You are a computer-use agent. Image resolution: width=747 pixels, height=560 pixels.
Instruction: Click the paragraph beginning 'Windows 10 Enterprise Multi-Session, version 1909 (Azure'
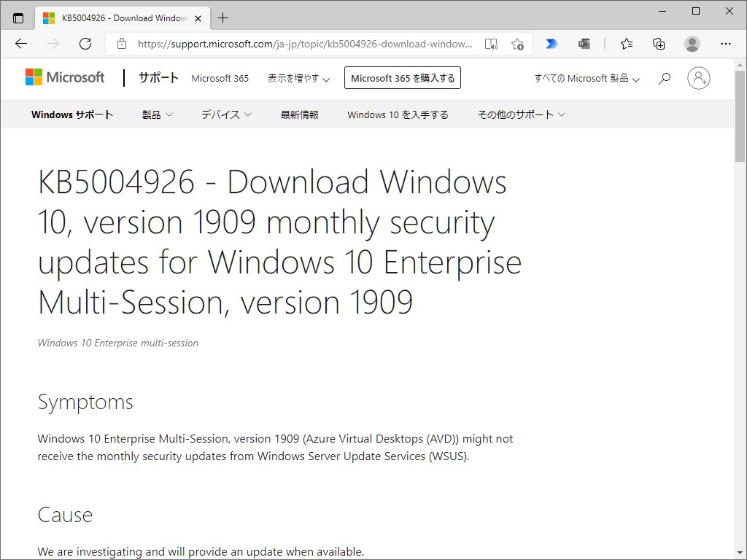[275, 447]
